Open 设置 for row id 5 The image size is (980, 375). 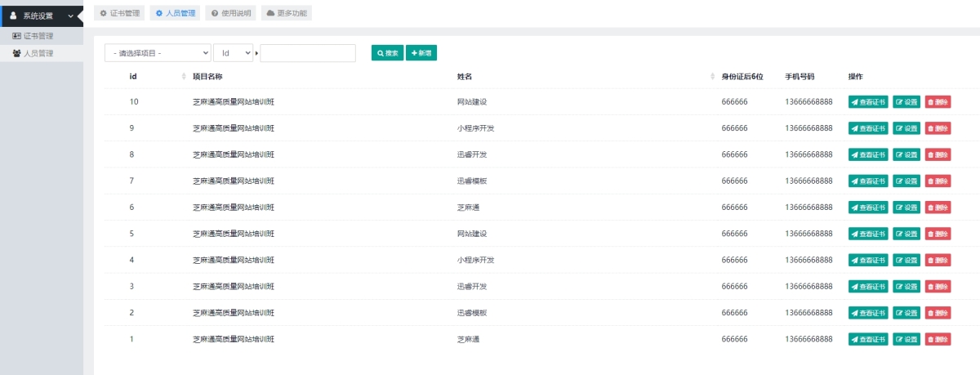pyautogui.click(x=906, y=234)
